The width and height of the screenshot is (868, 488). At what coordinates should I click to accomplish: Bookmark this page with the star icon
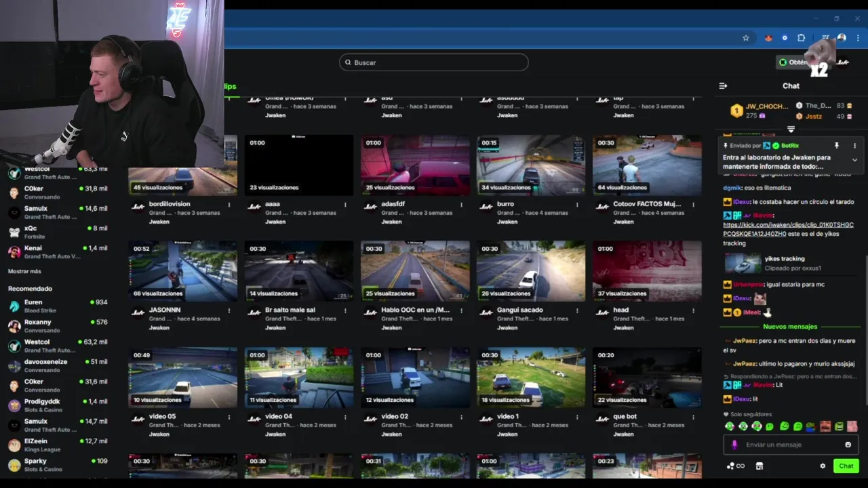pos(746,38)
